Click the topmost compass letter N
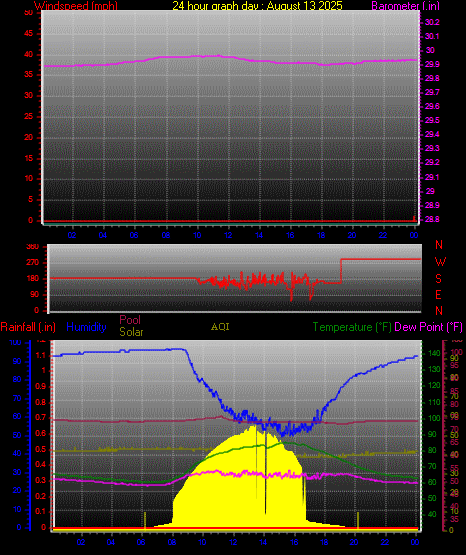 (x=439, y=245)
